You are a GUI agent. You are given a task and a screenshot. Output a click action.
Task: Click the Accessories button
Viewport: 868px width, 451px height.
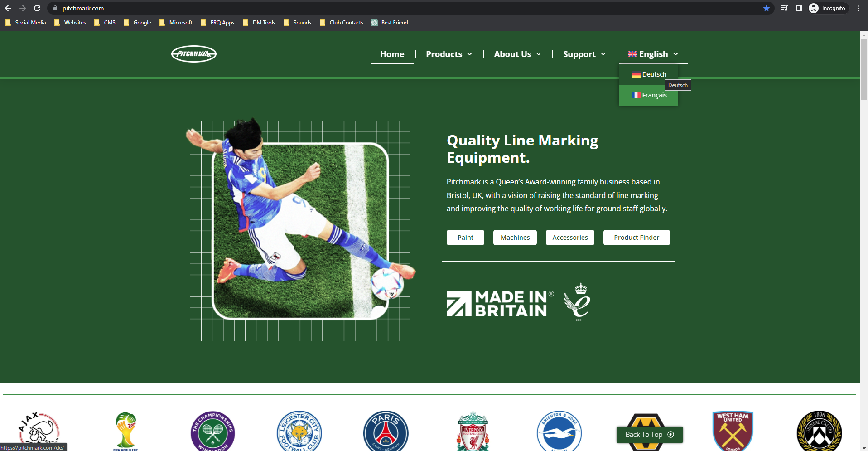(x=570, y=238)
